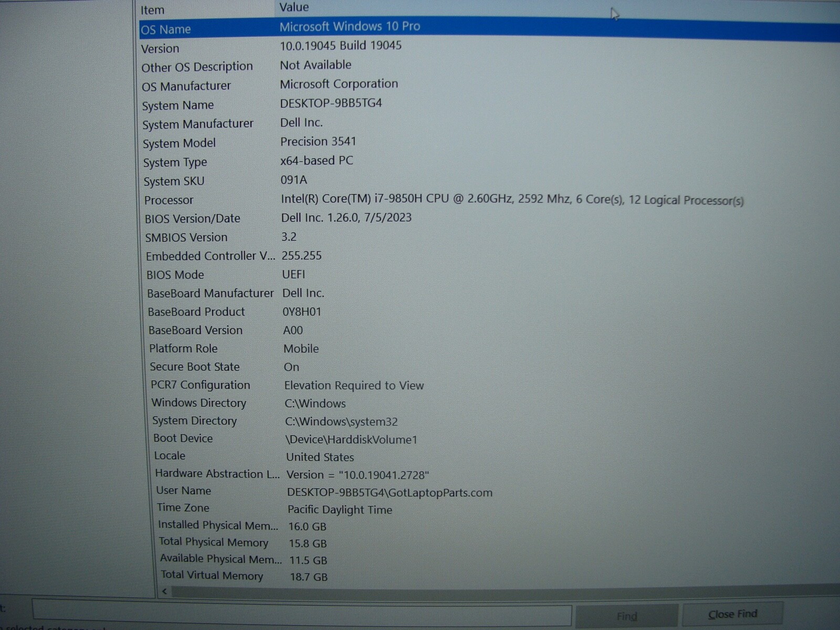
Task: Click the 16.0 GB value
Action: tap(307, 526)
